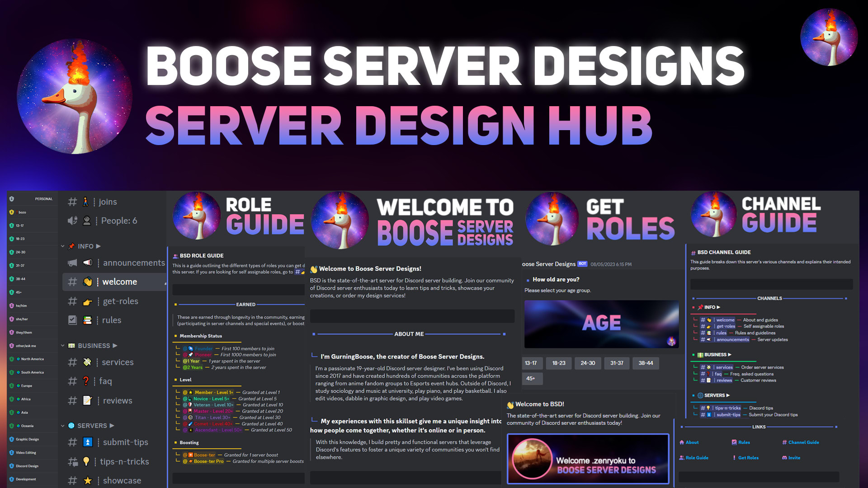The image size is (868, 488).
Task: Click the shield icon beside North America role
Action: pyautogui.click(x=11, y=359)
